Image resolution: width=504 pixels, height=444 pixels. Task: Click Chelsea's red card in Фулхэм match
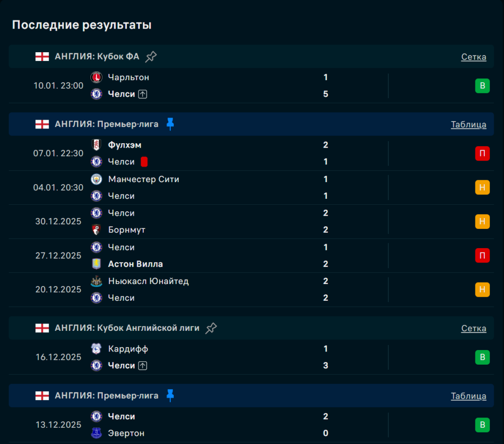[x=144, y=161]
